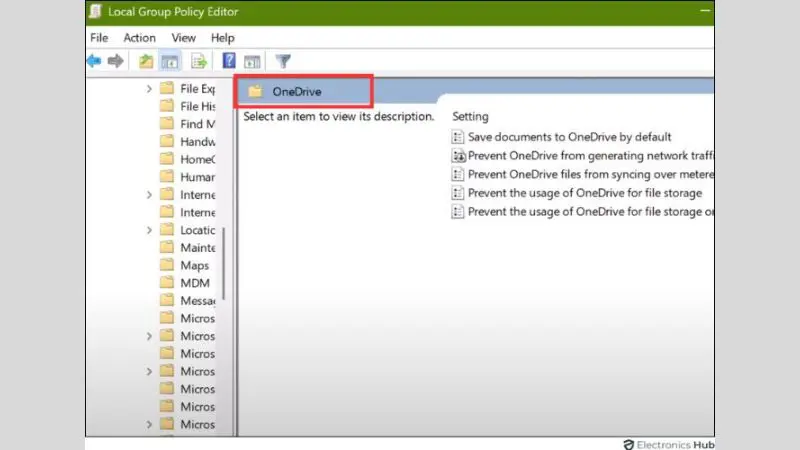Go up one level using folder icon

pyautogui.click(x=147, y=62)
